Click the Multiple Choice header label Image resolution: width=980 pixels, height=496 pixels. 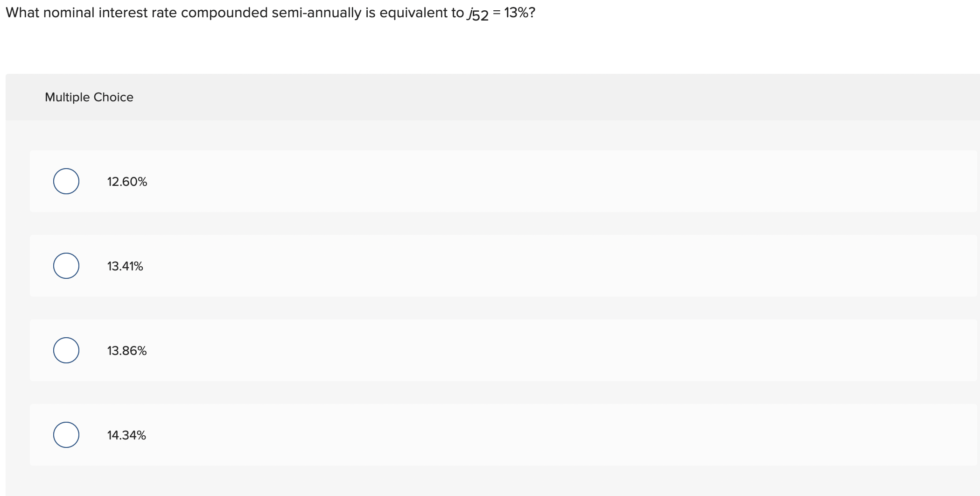coord(89,97)
